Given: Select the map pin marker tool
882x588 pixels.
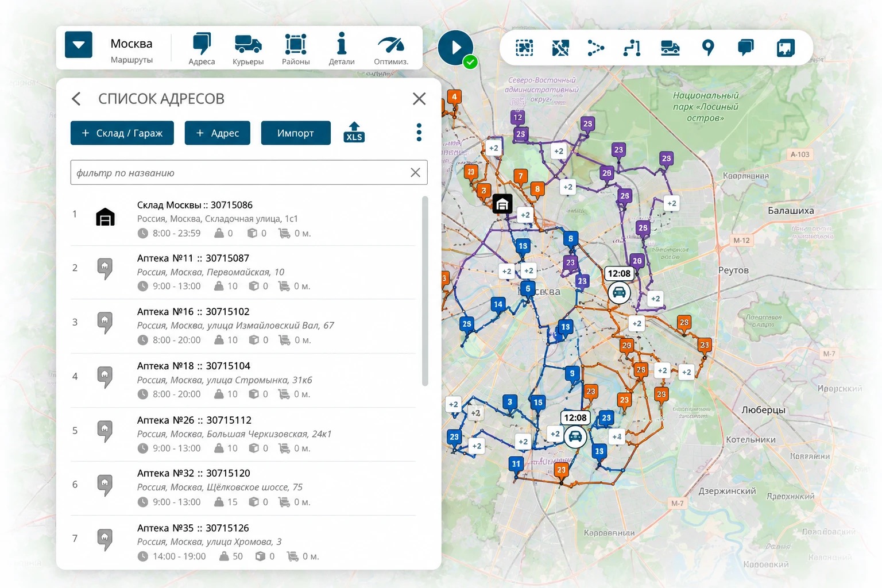Looking at the screenshot, I should (x=708, y=48).
